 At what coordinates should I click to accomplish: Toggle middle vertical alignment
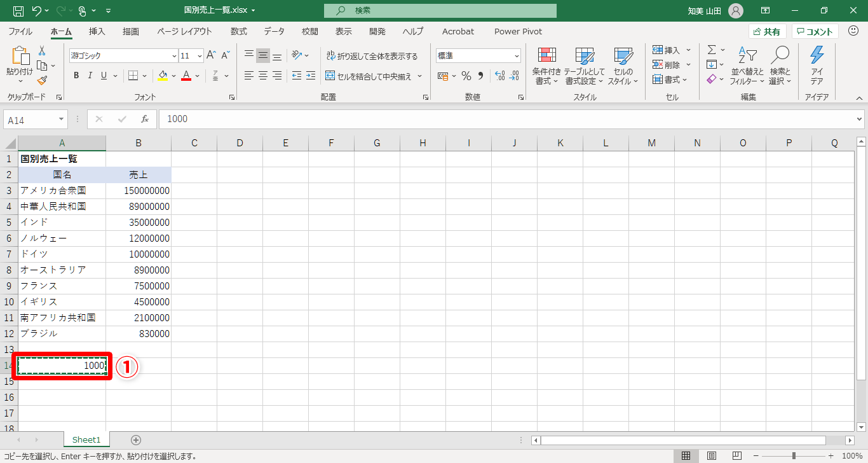(263, 55)
